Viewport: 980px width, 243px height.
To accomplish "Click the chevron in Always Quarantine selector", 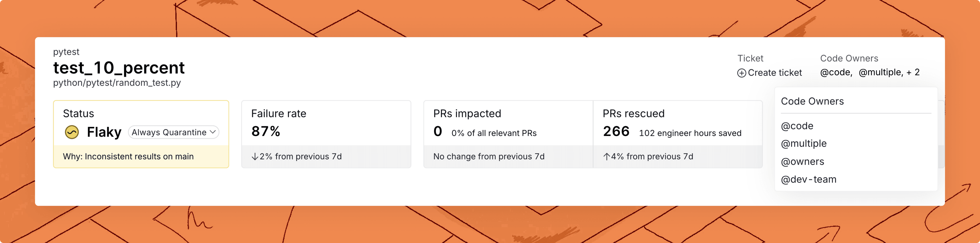I will pyautogui.click(x=213, y=132).
